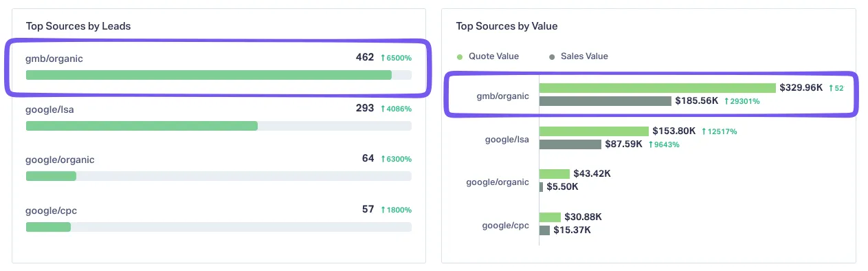Click the google/lsa quote value bar
This screenshot has width=868, height=271.
(594, 131)
